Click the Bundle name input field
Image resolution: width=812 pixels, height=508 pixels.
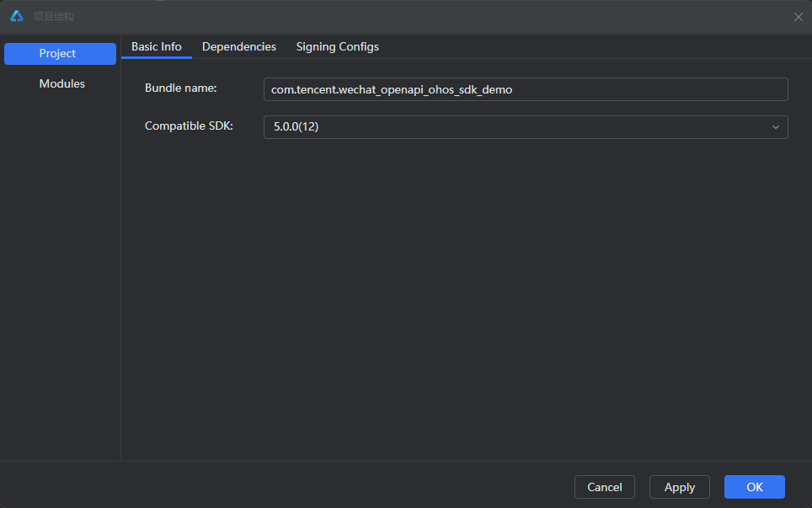[526, 89]
